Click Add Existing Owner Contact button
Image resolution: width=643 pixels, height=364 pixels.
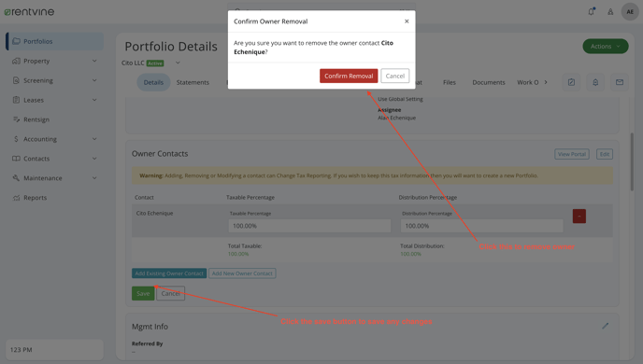coord(169,273)
